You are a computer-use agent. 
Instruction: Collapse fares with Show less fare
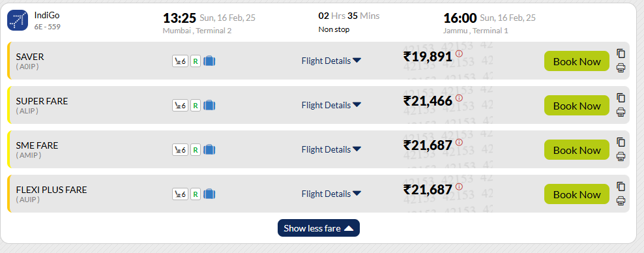point(319,228)
